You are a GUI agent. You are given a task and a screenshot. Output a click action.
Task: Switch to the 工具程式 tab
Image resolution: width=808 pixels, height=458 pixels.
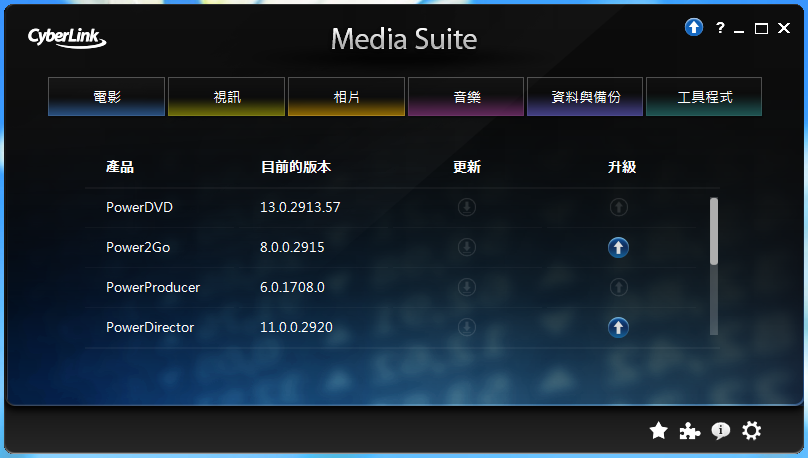click(704, 97)
